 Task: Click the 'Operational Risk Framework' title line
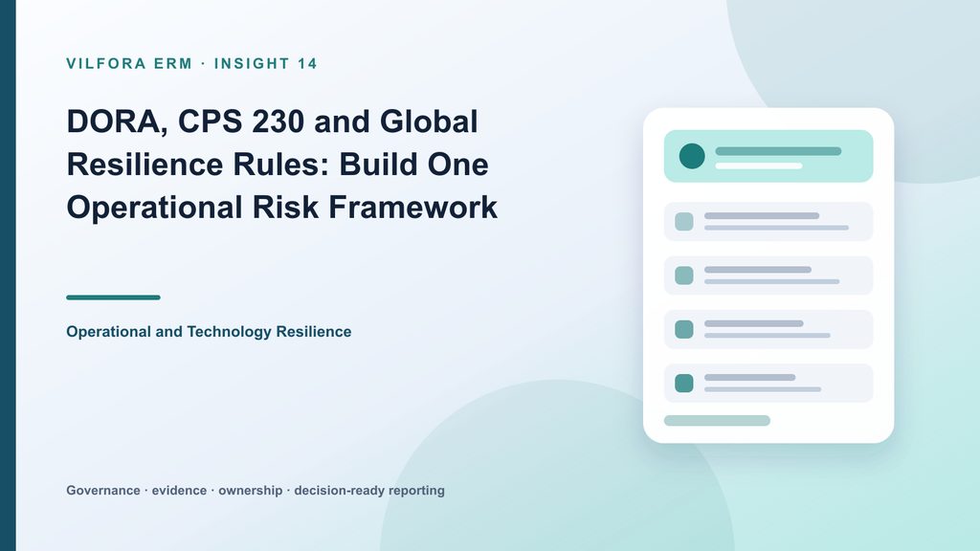point(282,208)
